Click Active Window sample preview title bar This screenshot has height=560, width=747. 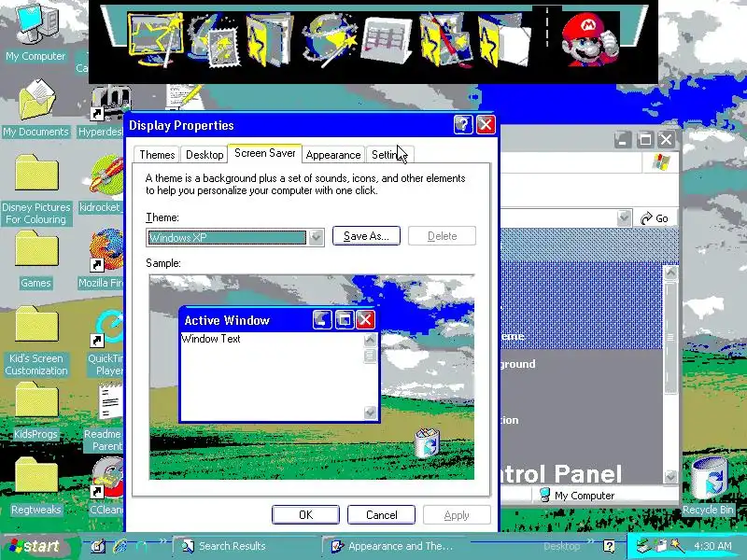pos(278,320)
